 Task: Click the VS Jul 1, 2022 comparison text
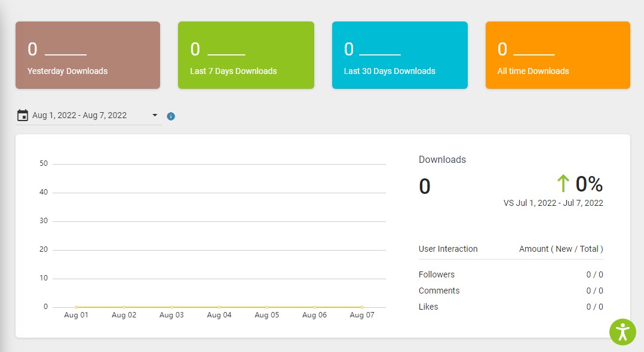(x=554, y=203)
